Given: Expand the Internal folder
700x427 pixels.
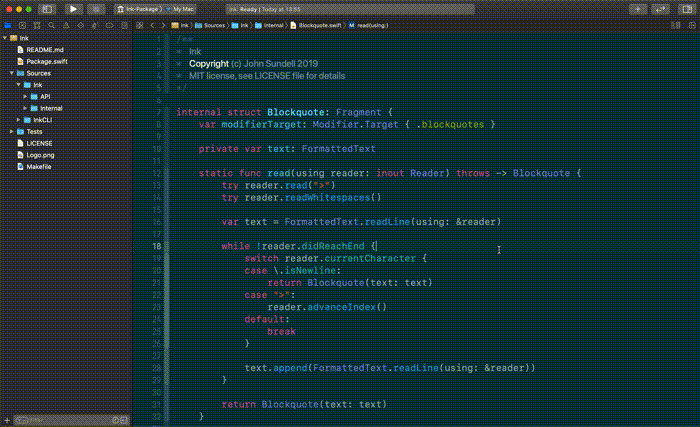Looking at the screenshot, I should 25,108.
